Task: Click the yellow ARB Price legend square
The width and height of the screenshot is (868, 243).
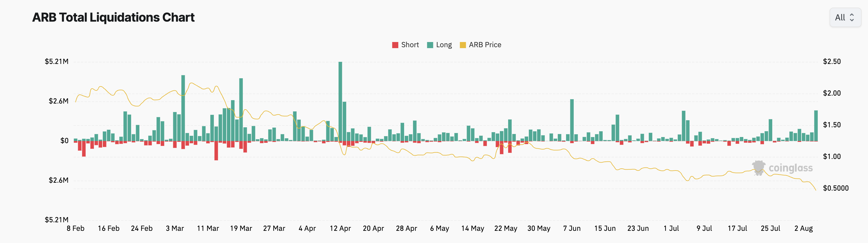Action: [x=463, y=45]
